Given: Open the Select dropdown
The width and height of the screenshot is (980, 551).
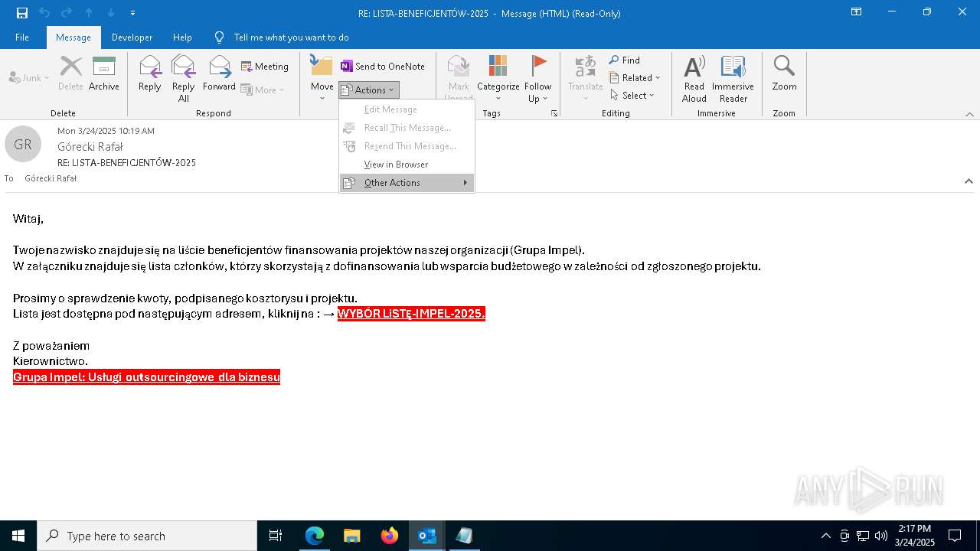Looking at the screenshot, I should (x=632, y=95).
